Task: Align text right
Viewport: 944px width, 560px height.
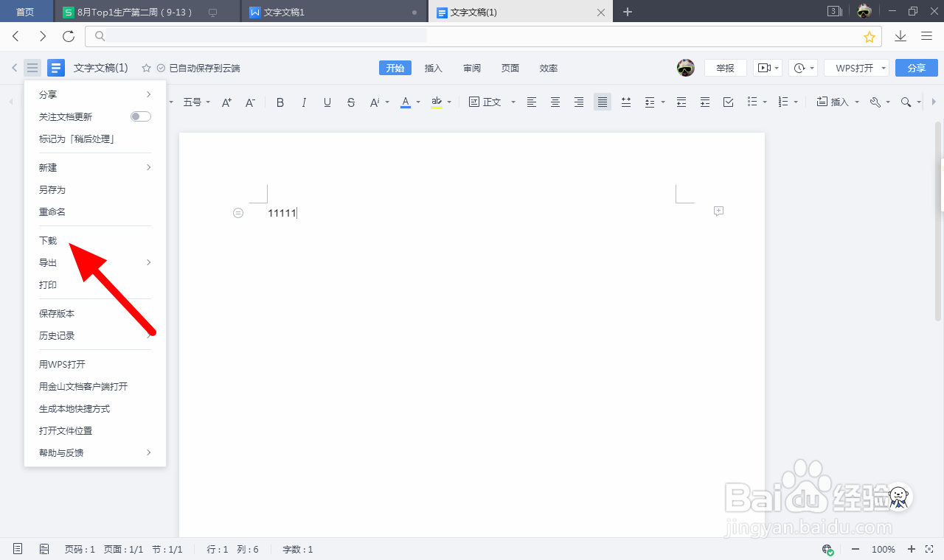Action: pyautogui.click(x=579, y=102)
